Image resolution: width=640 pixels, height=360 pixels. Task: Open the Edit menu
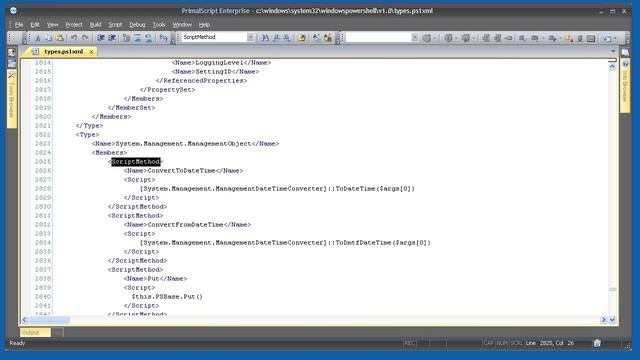click(x=35, y=24)
